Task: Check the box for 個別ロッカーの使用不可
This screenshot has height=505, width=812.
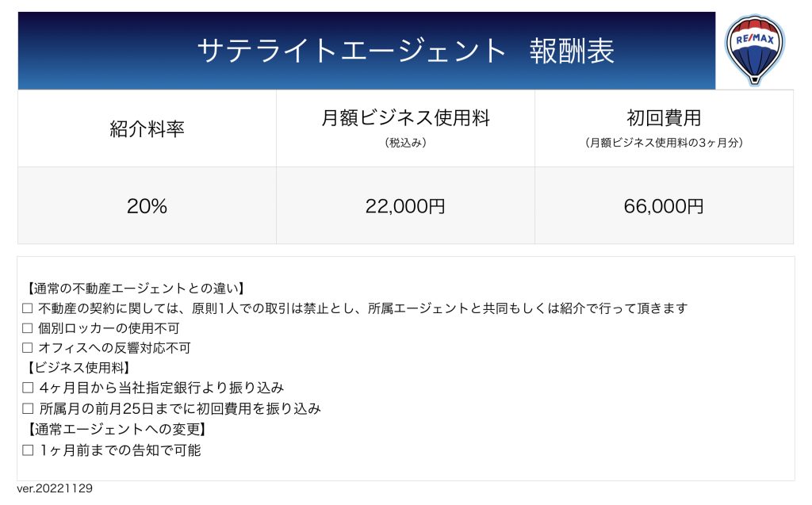Action: (28, 328)
